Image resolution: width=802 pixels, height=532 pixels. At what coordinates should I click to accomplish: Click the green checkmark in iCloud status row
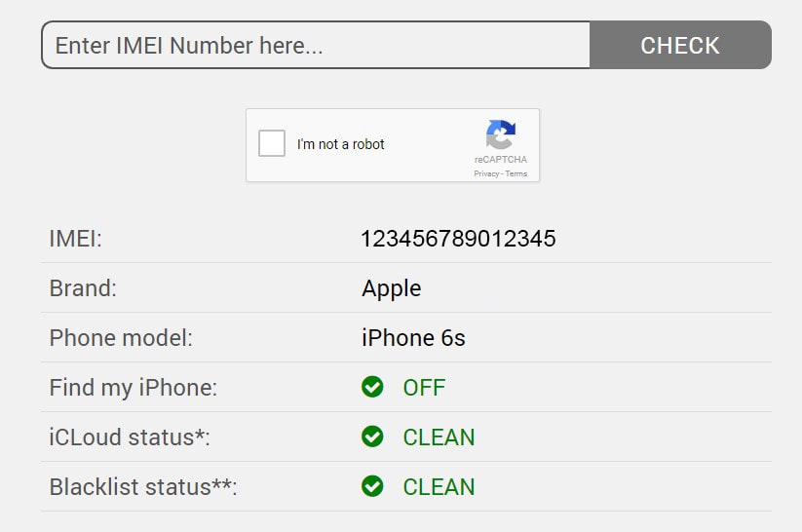pos(372,437)
